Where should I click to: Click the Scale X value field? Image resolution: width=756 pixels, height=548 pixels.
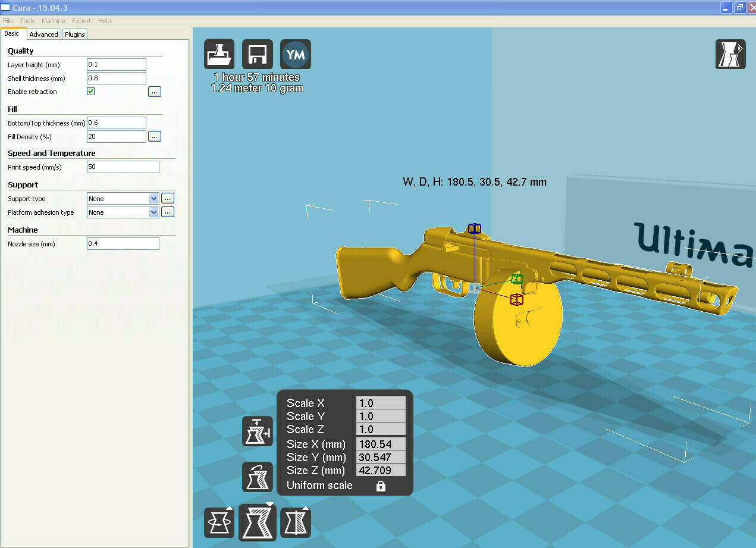point(381,403)
